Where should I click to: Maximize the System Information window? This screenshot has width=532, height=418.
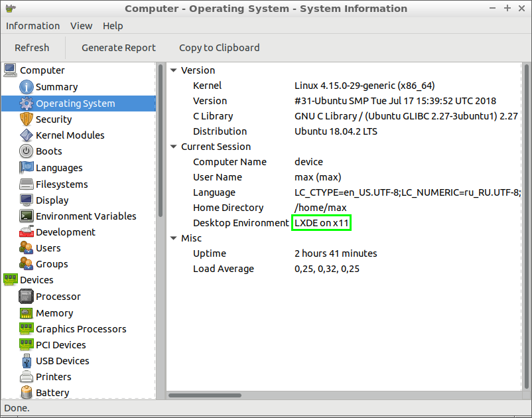point(507,8)
